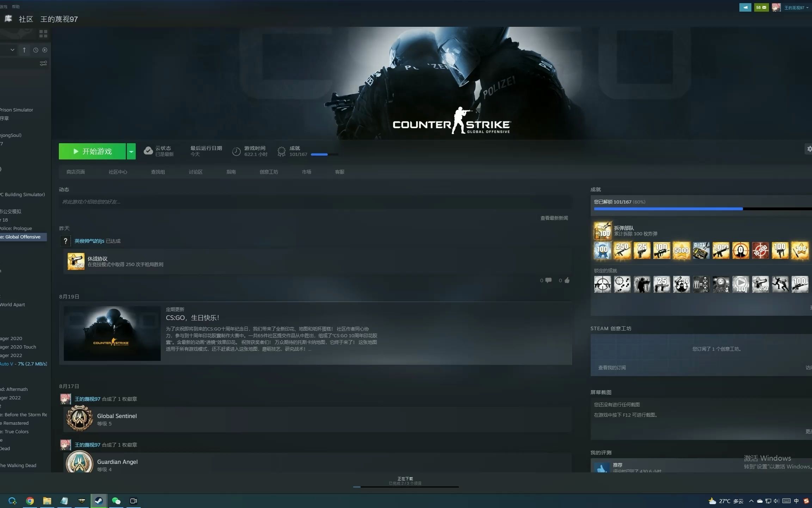
Task: Click the locked play-button 100 achievement icon
Action: [x=741, y=284]
